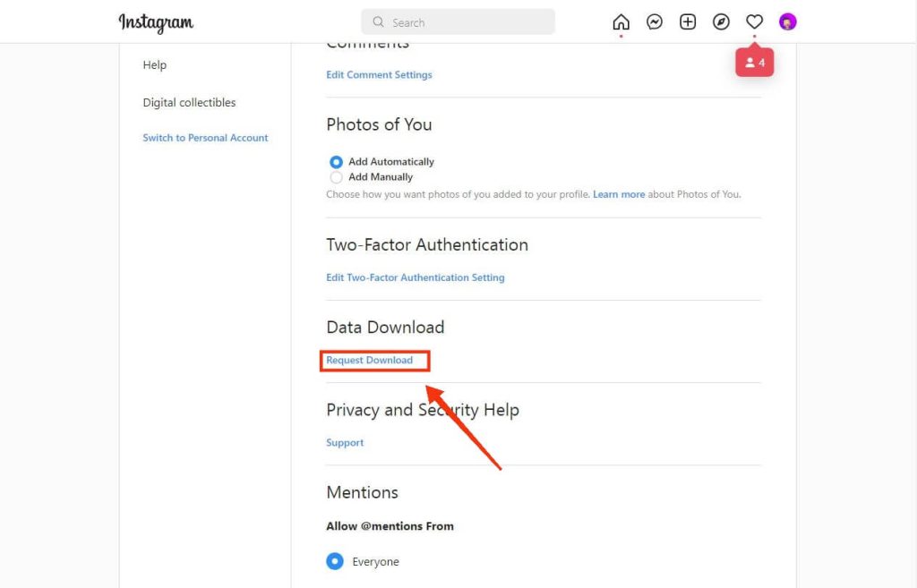Screen dimensions: 917x588
Task: Open the activity heart icon
Action: [754, 22]
